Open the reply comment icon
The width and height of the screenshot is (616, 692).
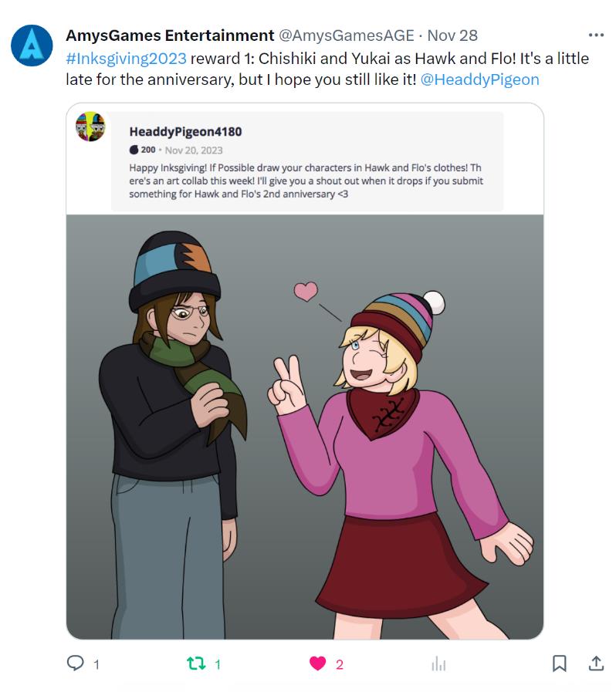pyautogui.click(x=75, y=663)
